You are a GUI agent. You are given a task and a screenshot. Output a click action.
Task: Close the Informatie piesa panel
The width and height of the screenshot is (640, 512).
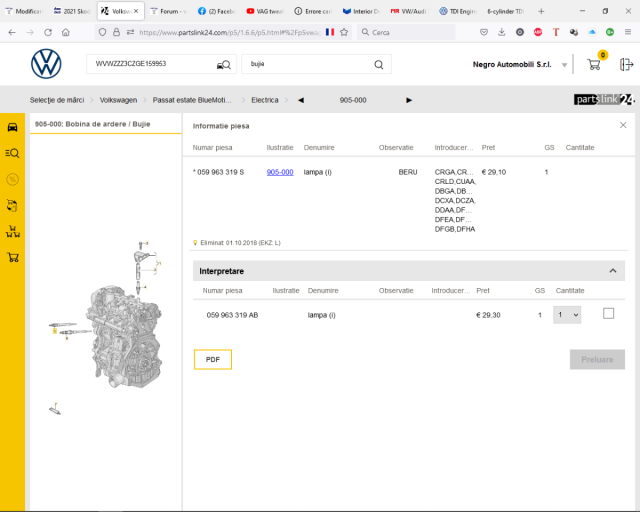623,125
